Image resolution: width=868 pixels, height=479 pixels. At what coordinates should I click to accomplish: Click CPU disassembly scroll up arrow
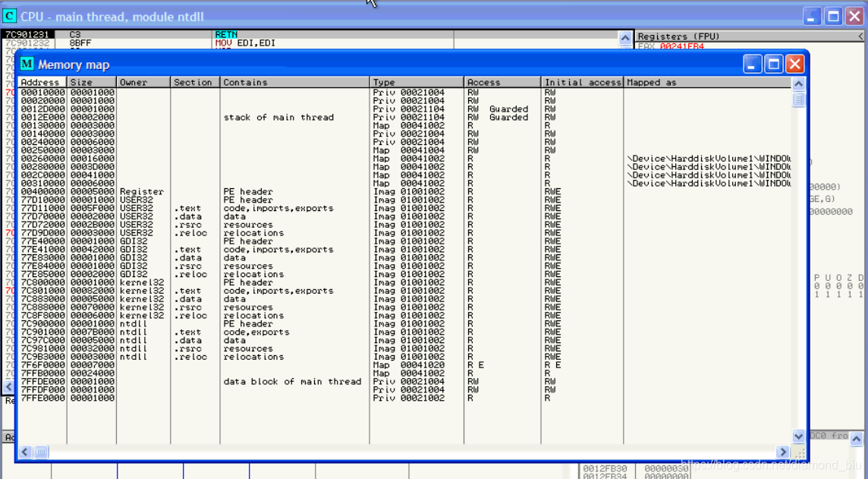625,38
